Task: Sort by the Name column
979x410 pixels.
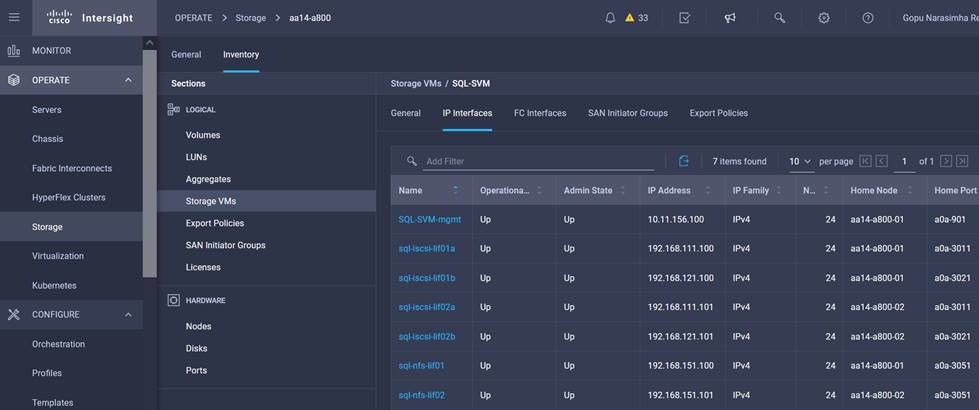Action: pos(455,190)
